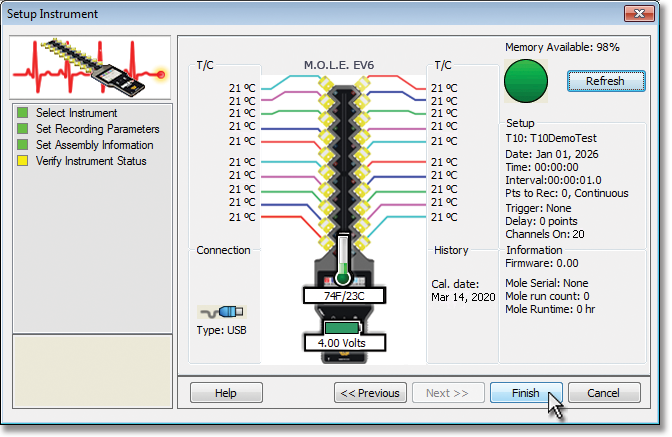Select the Select Instrument step
The height and width of the screenshot is (437, 672).
pyautogui.click(x=76, y=113)
